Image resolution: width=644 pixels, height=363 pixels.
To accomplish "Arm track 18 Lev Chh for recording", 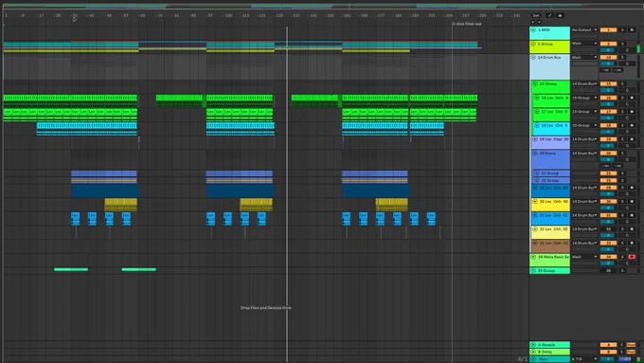I will tap(632, 125).
